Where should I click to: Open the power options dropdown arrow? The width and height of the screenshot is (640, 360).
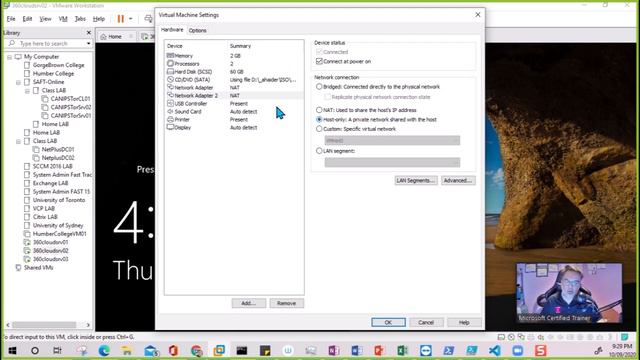(131, 19)
